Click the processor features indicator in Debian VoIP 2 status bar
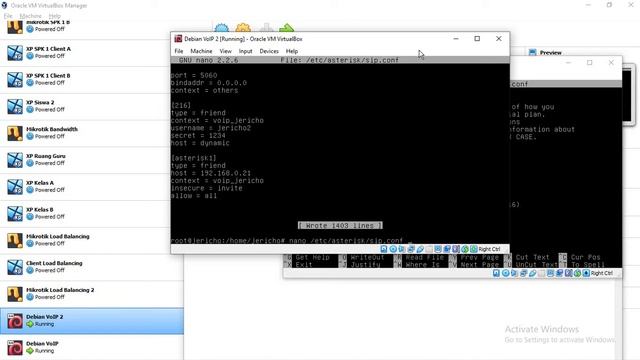The image size is (640, 360). click(456, 249)
